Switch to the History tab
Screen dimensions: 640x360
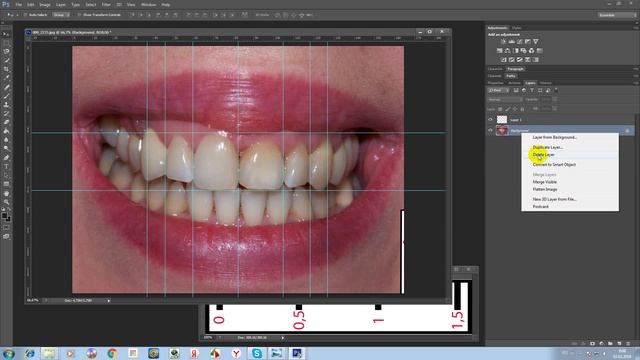pos(546,83)
